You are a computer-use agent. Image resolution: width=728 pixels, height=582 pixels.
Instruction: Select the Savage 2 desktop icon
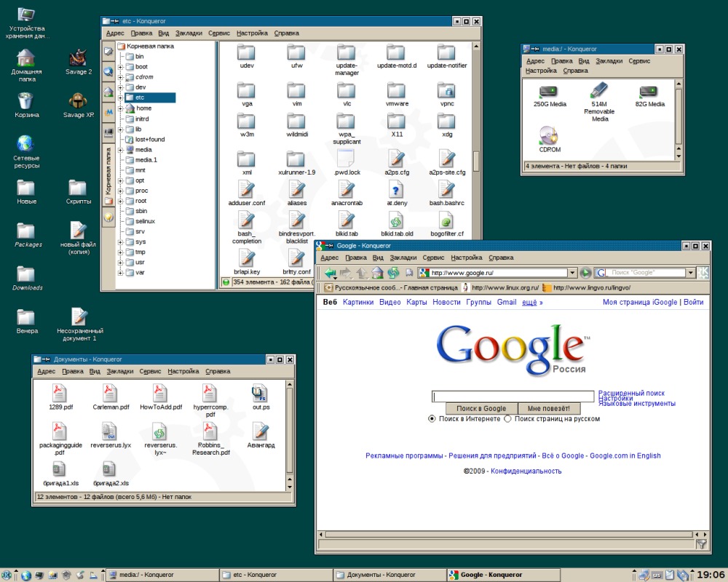(78, 62)
